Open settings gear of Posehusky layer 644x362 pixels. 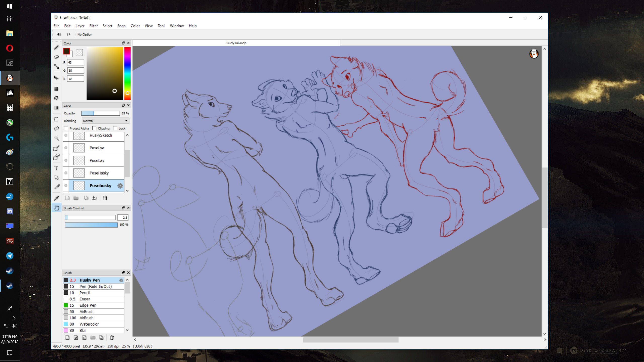click(120, 186)
